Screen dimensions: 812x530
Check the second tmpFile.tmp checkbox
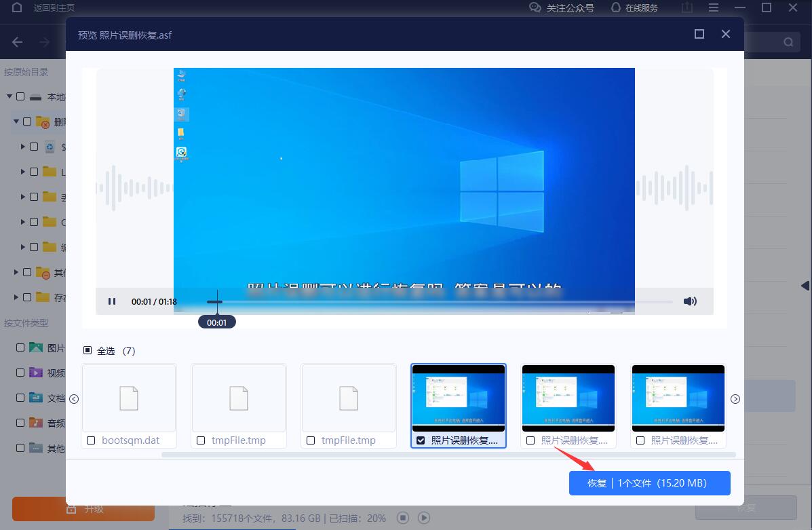click(x=311, y=440)
